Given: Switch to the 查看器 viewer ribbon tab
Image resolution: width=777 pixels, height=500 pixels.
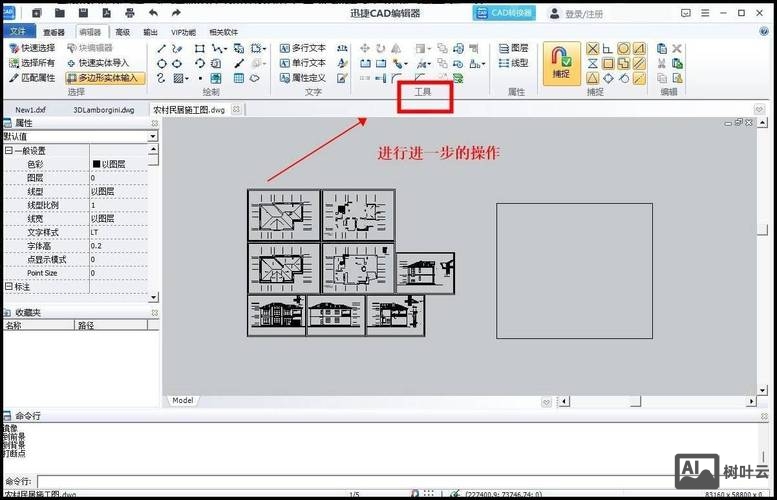Looking at the screenshot, I should 53,32.
